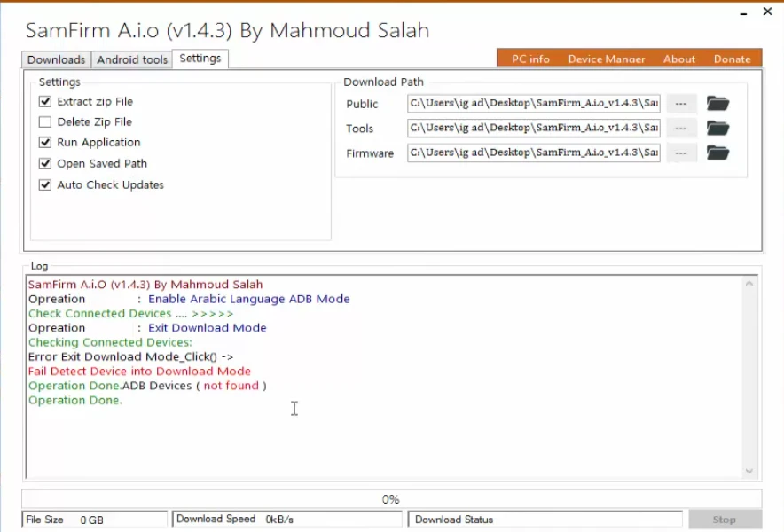Open the Device Manager menu item

click(x=606, y=59)
